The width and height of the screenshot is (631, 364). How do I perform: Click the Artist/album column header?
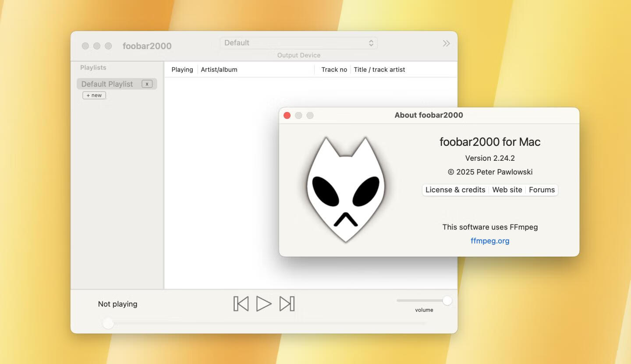point(219,70)
